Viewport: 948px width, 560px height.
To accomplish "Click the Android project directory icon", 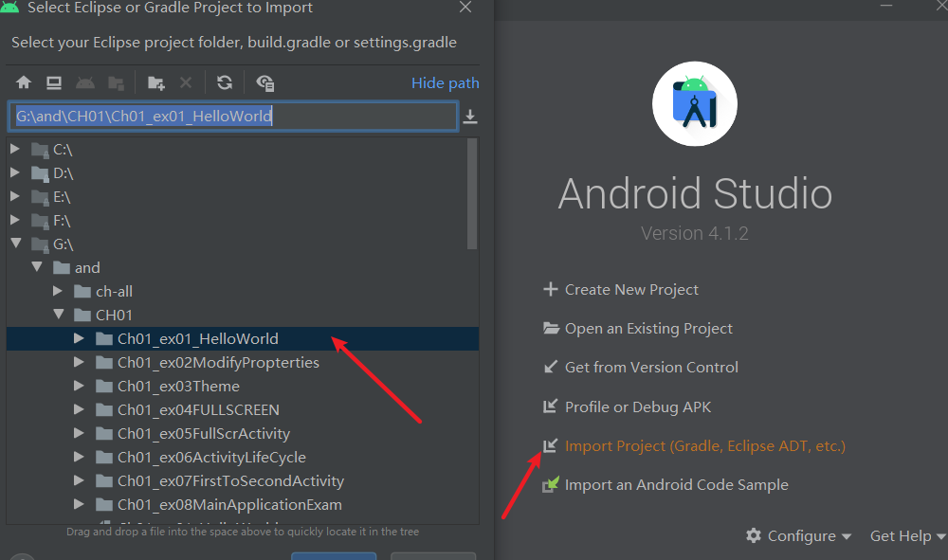I will tap(85, 82).
